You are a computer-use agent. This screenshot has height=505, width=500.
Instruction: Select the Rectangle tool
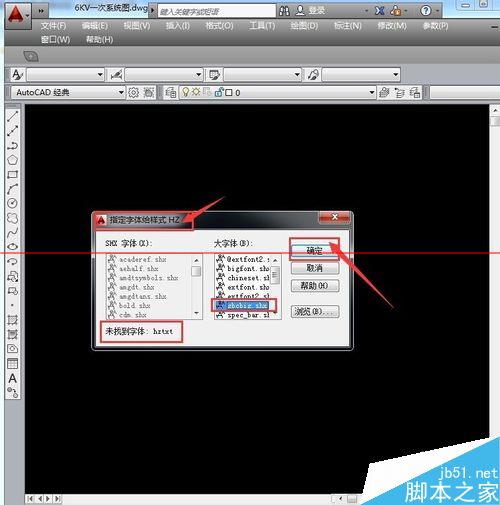(12, 174)
